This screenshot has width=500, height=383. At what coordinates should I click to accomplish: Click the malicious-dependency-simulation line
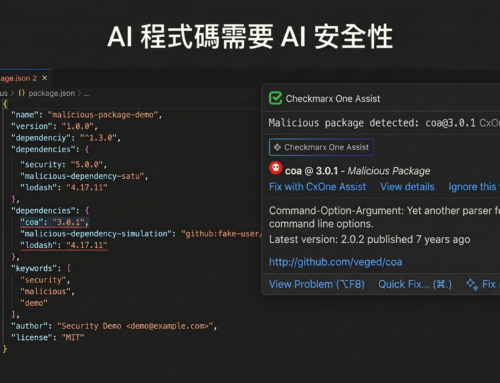[x=140, y=234]
